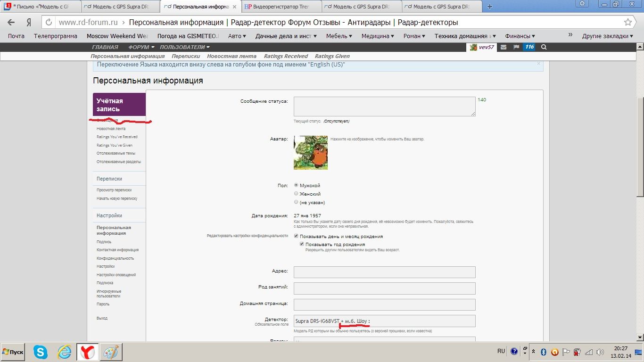Open the 116 alerts counter badge
The width and height of the screenshot is (644, 362).
(529, 47)
